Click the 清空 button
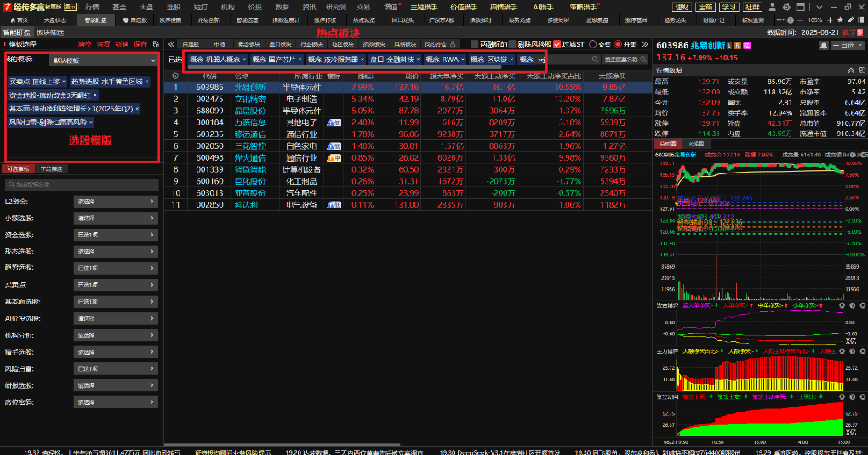The width and height of the screenshot is (868, 455). pos(84,43)
